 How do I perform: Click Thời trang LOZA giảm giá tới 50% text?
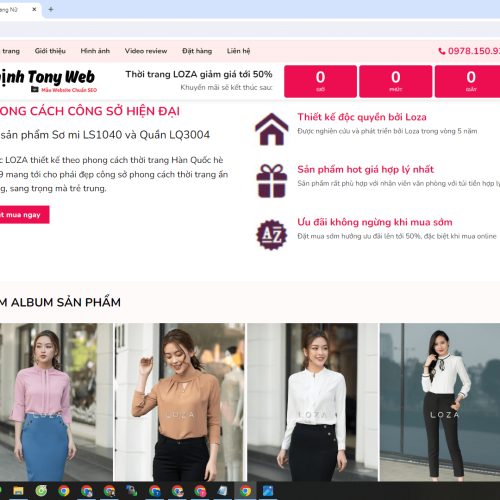click(199, 74)
